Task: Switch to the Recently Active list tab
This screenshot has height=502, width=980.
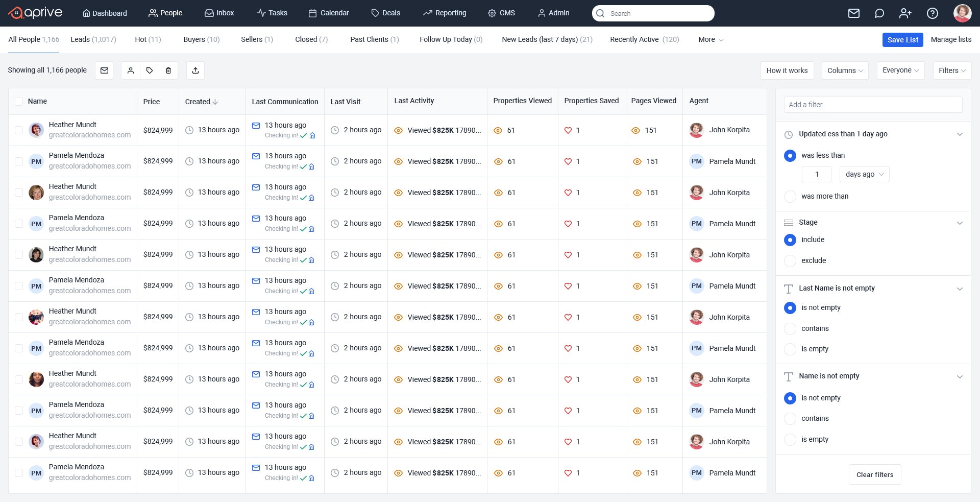Action: click(645, 40)
